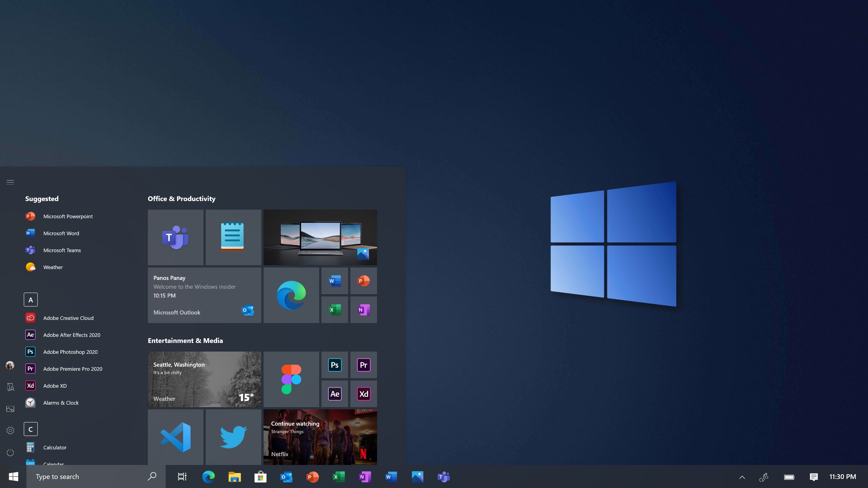Open the Twitter tile
This screenshot has height=488, width=868.
point(233,437)
